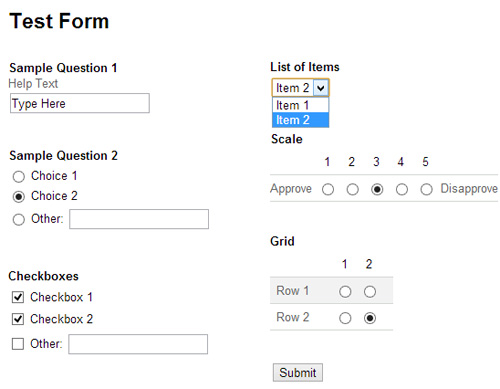Select the Choice 2 radio button
Screen dimensions: 500x389
[19, 197]
